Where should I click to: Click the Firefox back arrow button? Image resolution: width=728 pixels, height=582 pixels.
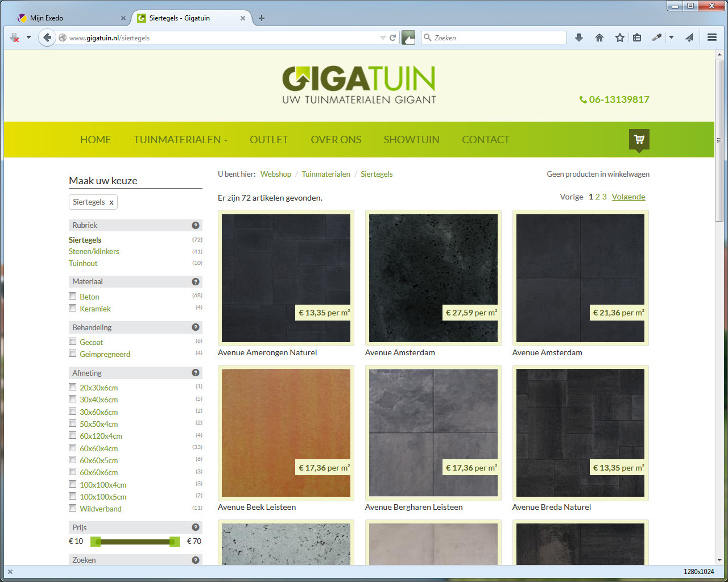pyautogui.click(x=47, y=38)
